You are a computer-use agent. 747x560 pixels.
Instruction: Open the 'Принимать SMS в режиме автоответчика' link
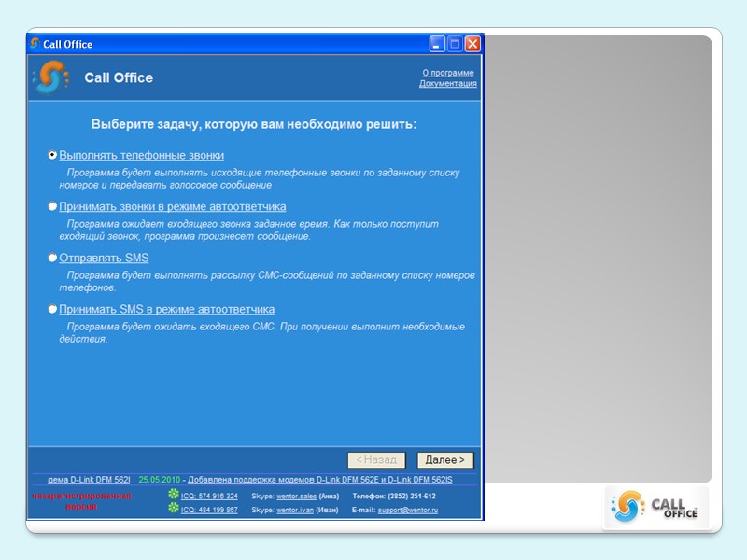(167, 310)
